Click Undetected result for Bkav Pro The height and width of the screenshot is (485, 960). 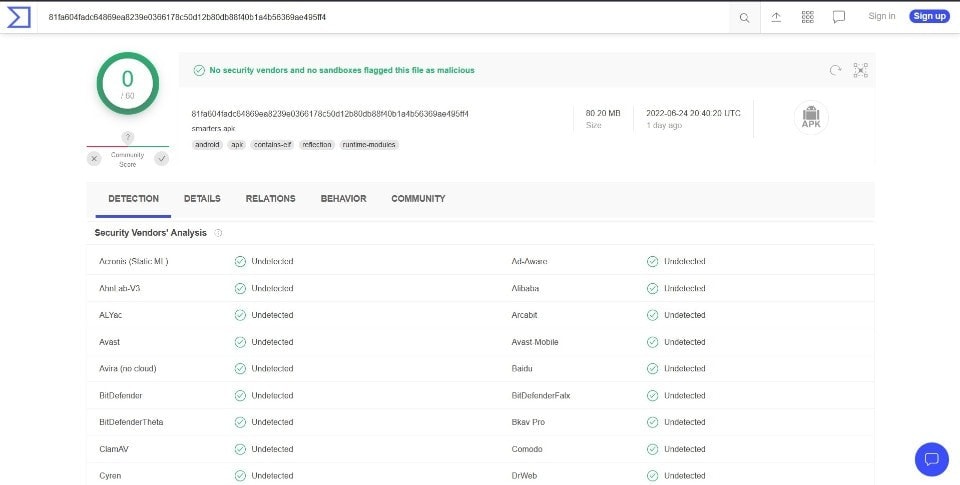point(684,423)
